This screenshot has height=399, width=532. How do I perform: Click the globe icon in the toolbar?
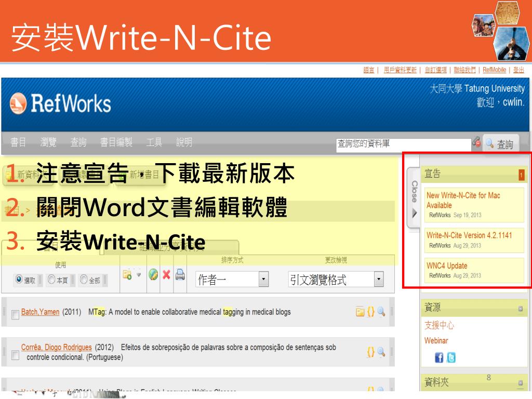pyautogui.click(x=153, y=274)
